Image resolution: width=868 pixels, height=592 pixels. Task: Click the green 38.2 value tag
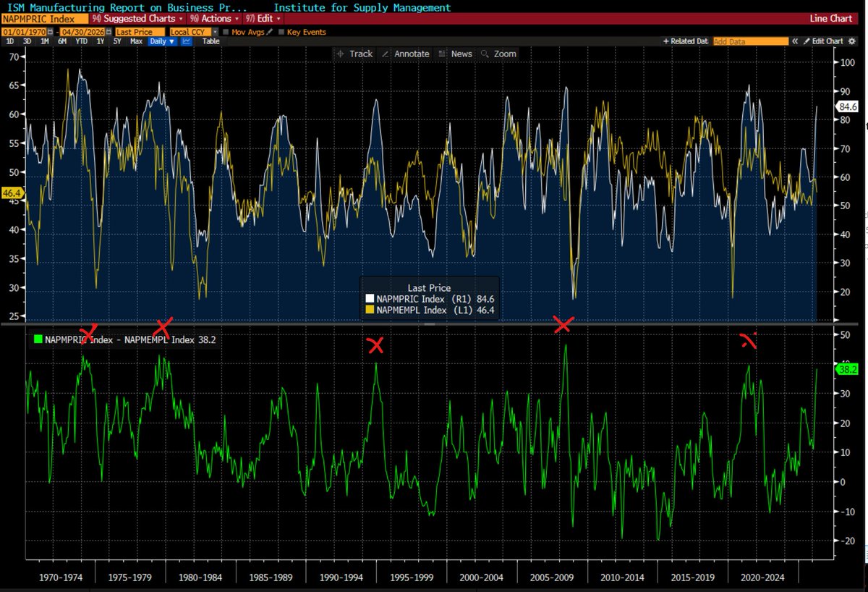coord(846,369)
